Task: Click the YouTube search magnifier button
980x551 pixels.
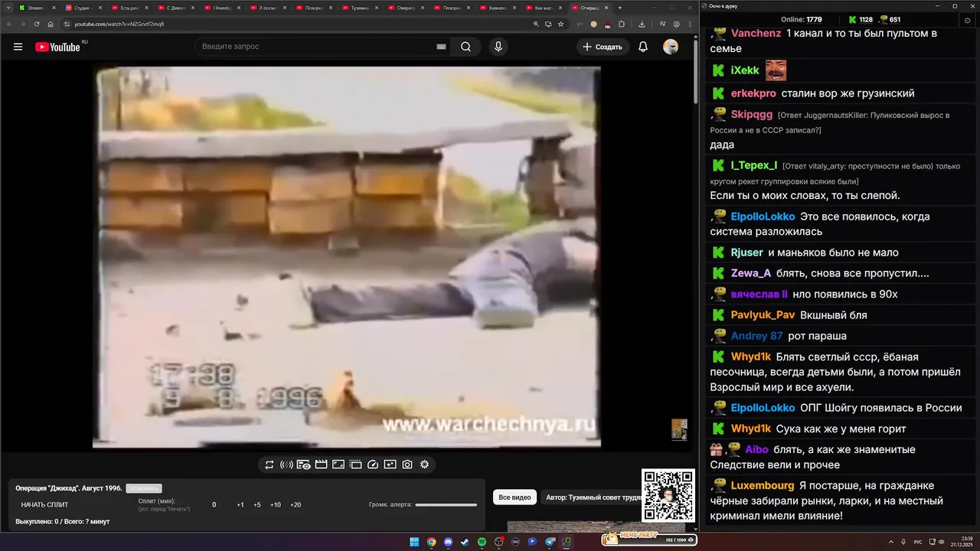Action: pyautogui.click(x=465, y=47)
